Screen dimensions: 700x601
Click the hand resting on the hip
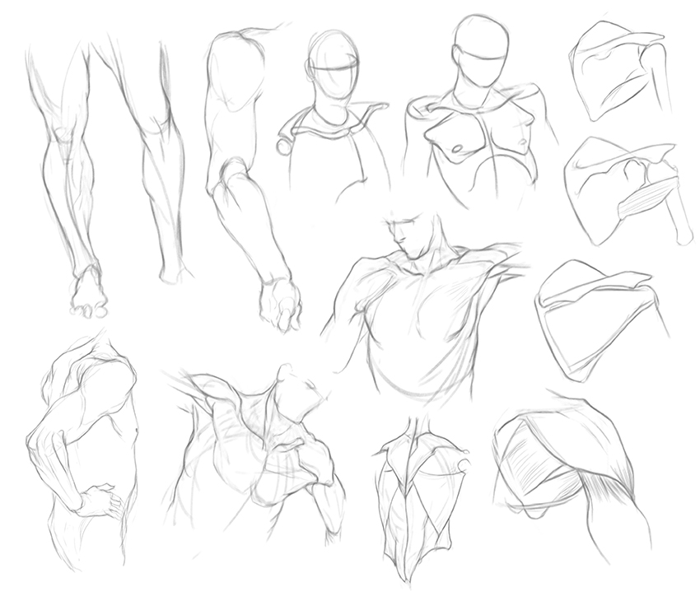(100, 498)
